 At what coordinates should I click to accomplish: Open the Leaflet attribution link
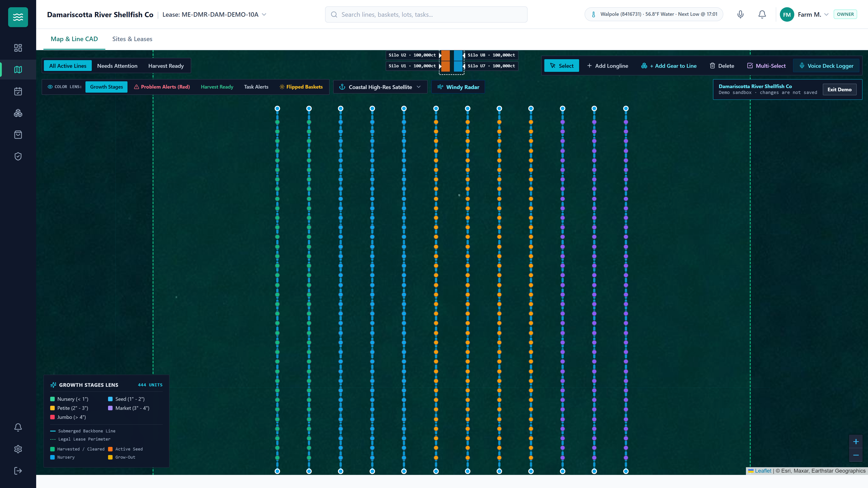coord(763,471)
